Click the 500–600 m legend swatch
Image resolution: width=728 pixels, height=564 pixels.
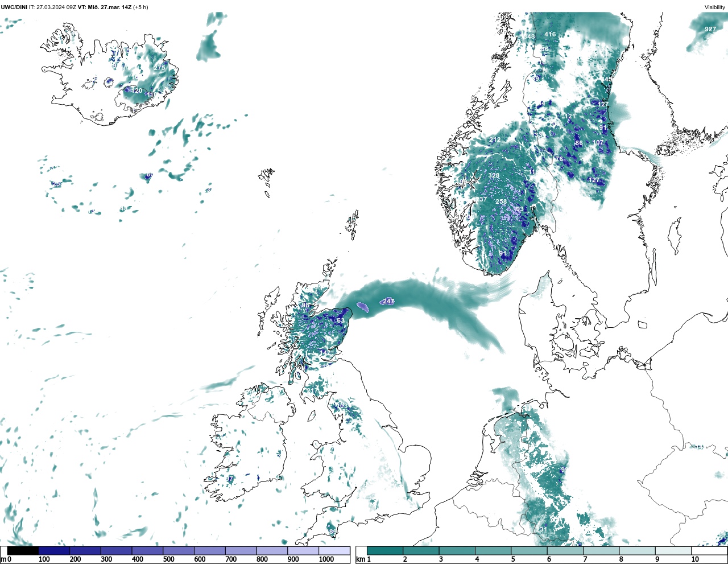(179, 551)
